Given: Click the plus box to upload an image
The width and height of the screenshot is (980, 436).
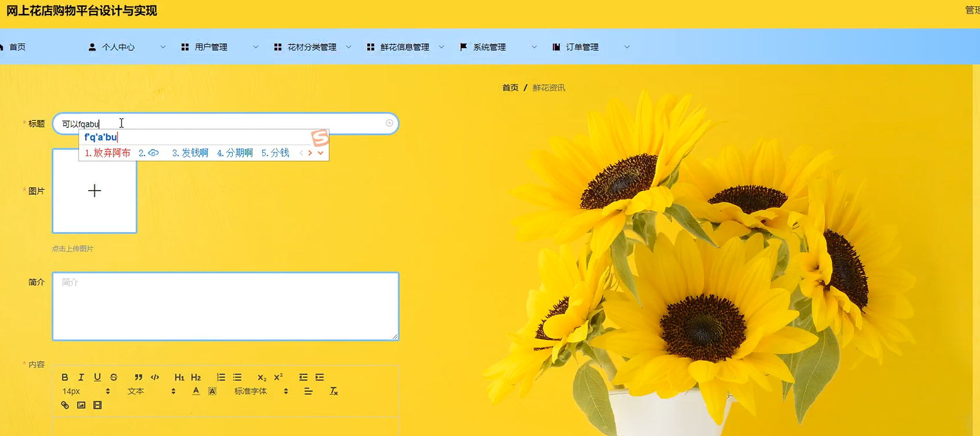Looking at the screenshot, I should point(94,191).
